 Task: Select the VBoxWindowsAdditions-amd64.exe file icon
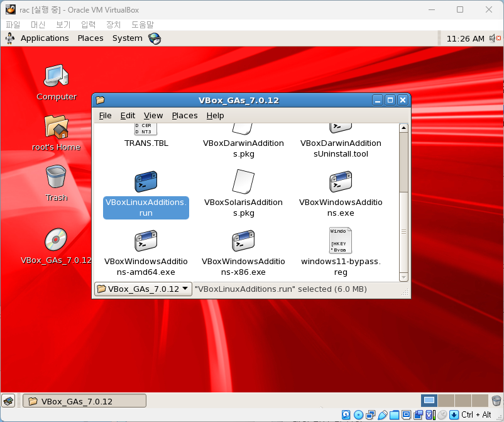[146, 241]
